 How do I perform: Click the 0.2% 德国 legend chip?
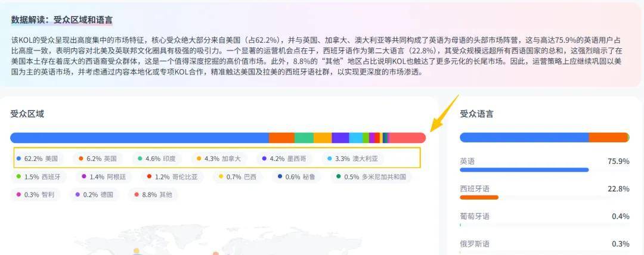tap(94, 195)
